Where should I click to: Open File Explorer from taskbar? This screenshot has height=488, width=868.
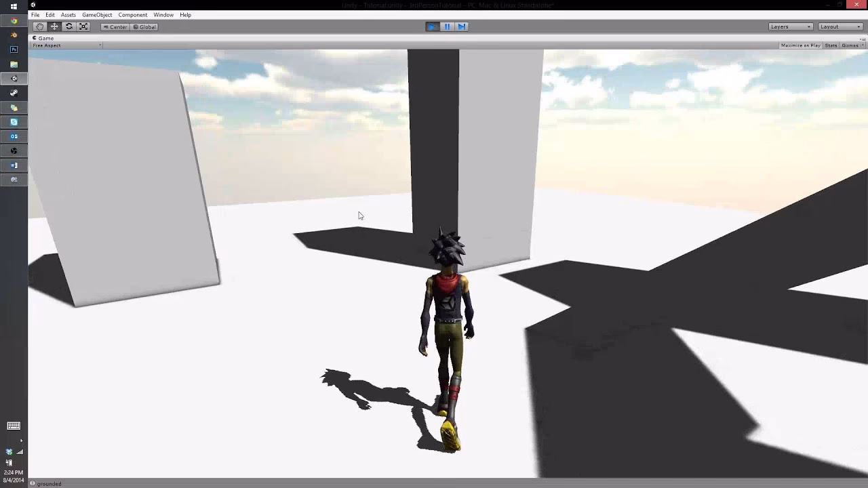[x=14, y=64]
